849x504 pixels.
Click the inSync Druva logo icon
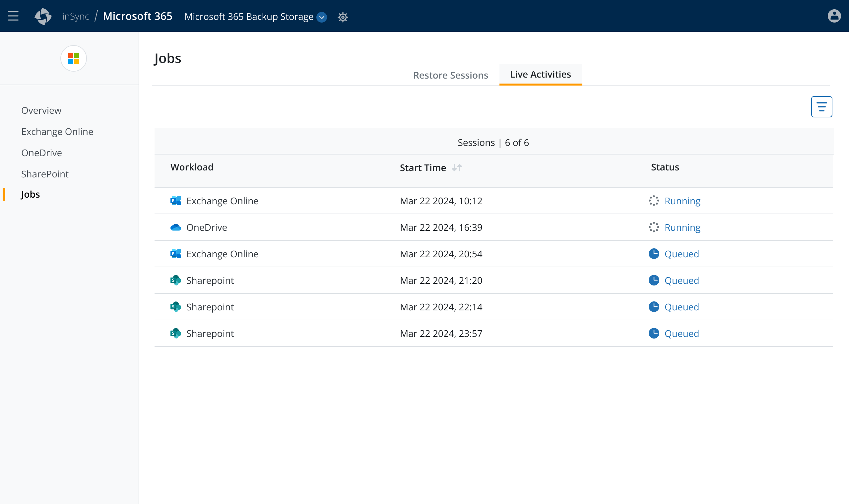click(43, 16)
